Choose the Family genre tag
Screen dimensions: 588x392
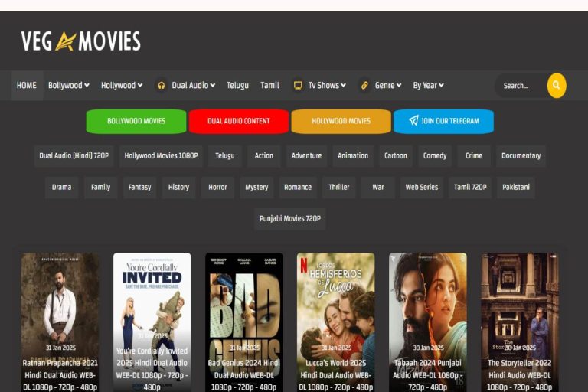(100, 187)
